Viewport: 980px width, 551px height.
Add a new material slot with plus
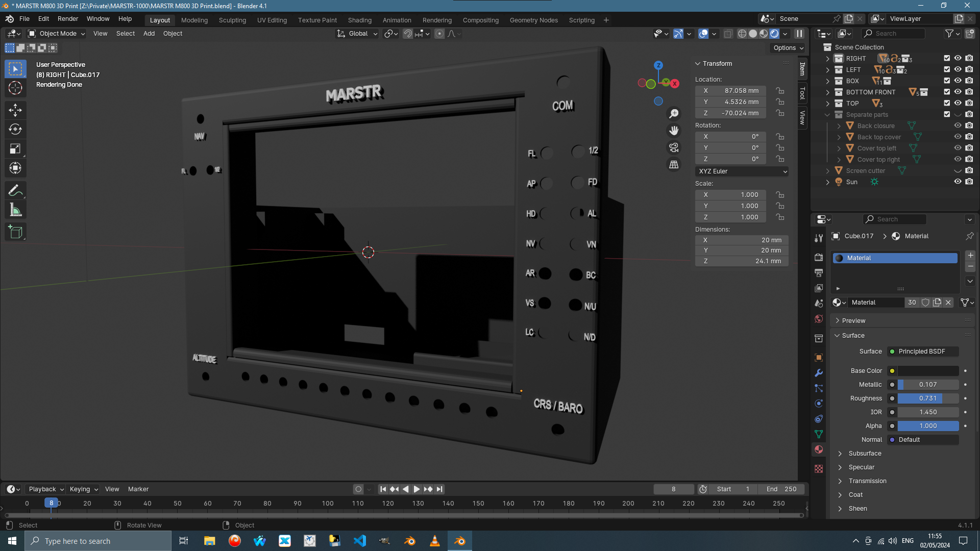(970, 256)
